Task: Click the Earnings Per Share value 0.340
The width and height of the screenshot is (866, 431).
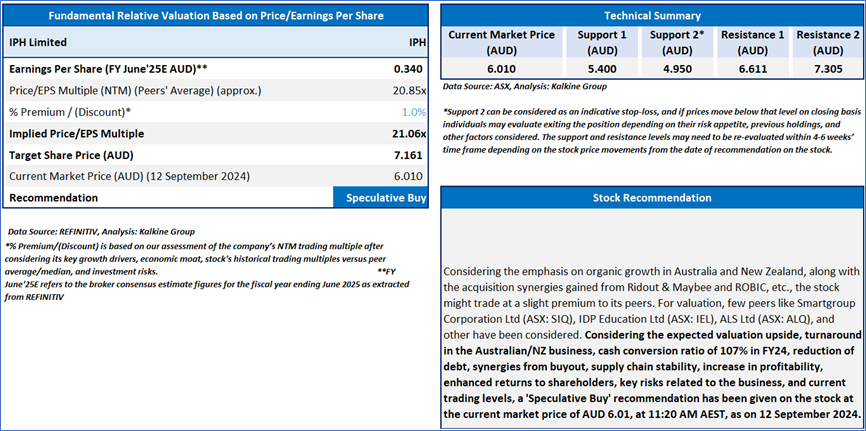Action: click(x=407, y=70)
